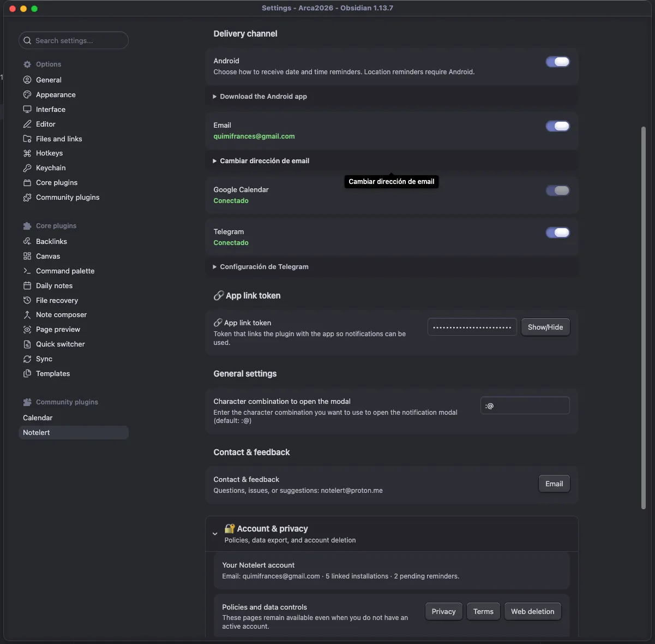Click the Note composer merge icon

27,315
